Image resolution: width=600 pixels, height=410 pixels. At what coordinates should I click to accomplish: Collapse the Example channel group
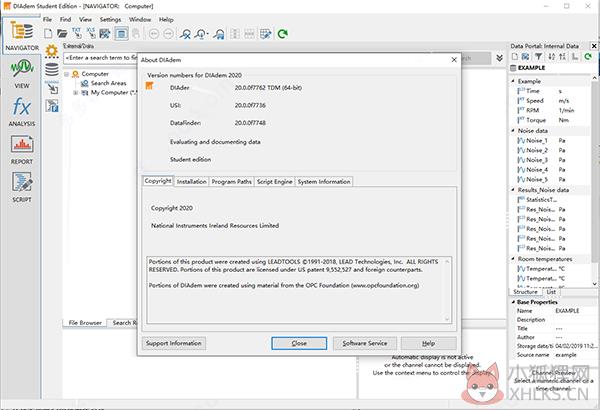[x=513, y=81]
